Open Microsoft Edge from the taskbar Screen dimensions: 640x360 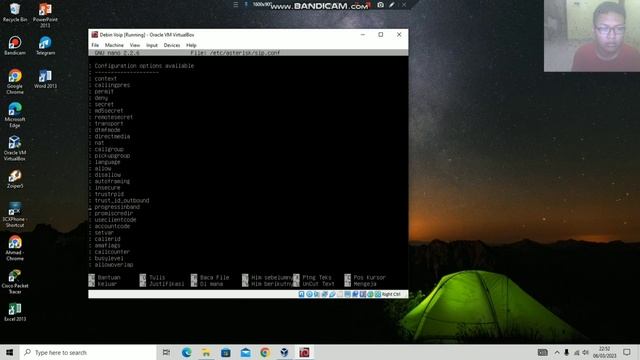pos(187,352)
